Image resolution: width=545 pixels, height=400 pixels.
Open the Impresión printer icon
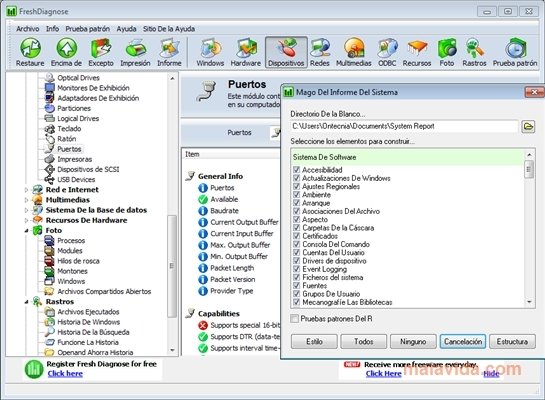tap(135, 52)
